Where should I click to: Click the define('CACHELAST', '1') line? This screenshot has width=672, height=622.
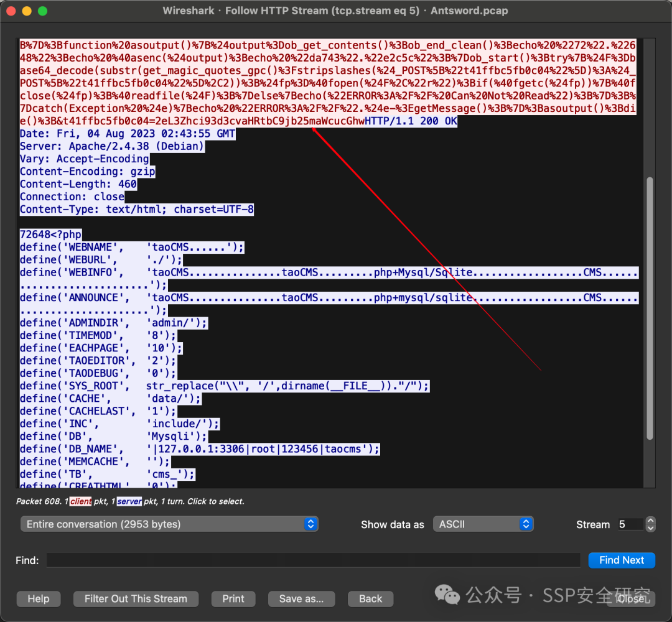pyautogui.click(x=98, y=411)
